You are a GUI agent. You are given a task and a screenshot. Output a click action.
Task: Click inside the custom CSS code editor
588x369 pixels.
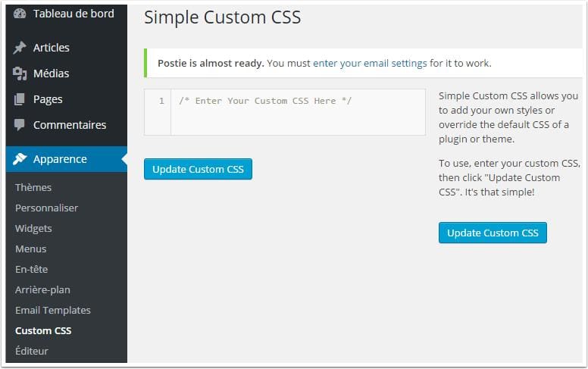(x=298, y=112)
